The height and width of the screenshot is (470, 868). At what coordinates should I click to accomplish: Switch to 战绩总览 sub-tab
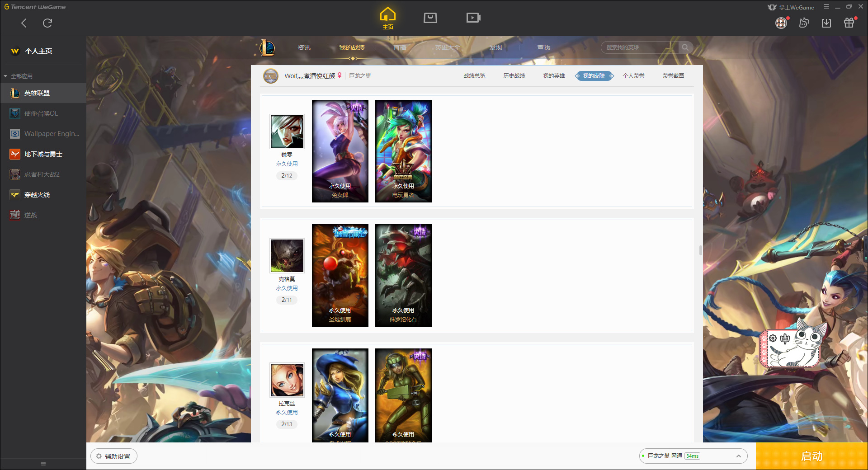474,76
